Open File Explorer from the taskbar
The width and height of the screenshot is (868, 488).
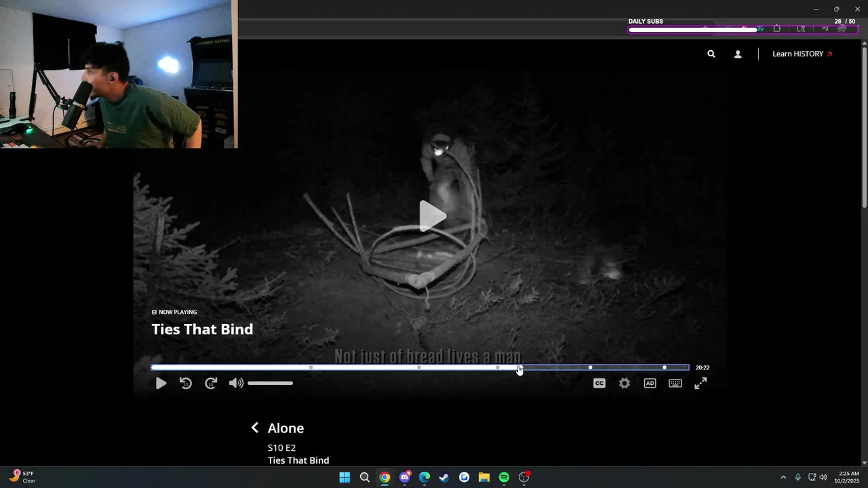coord(484,477)
